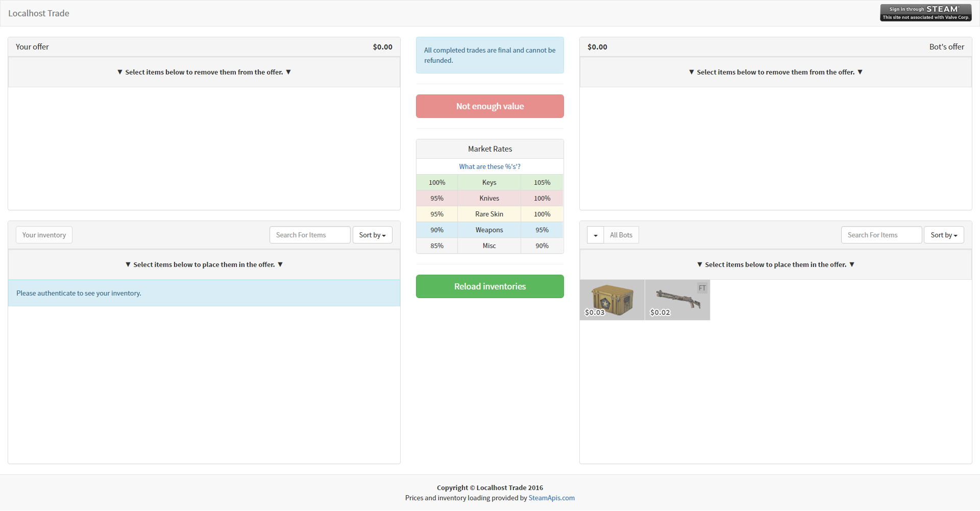980x511 pixels.
Task: Click the All Bots button
Action: [x=621, y=235]
